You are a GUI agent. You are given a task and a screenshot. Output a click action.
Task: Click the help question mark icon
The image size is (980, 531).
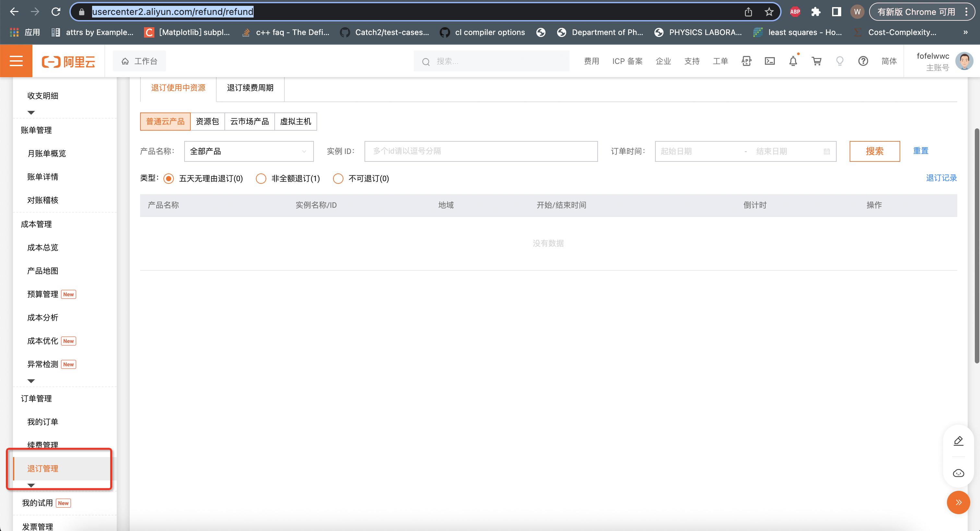863,61
